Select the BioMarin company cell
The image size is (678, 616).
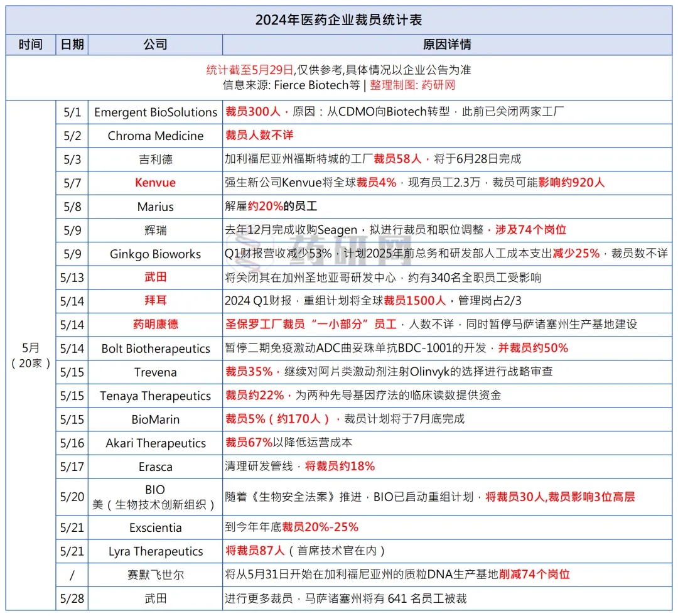155,419
